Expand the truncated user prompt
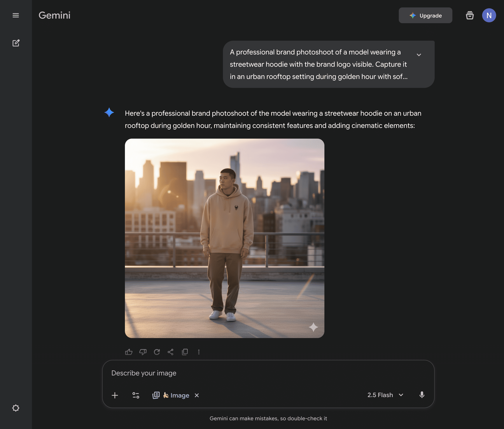The height and width of the screenshot is (429, 504). tap(419, 55)
